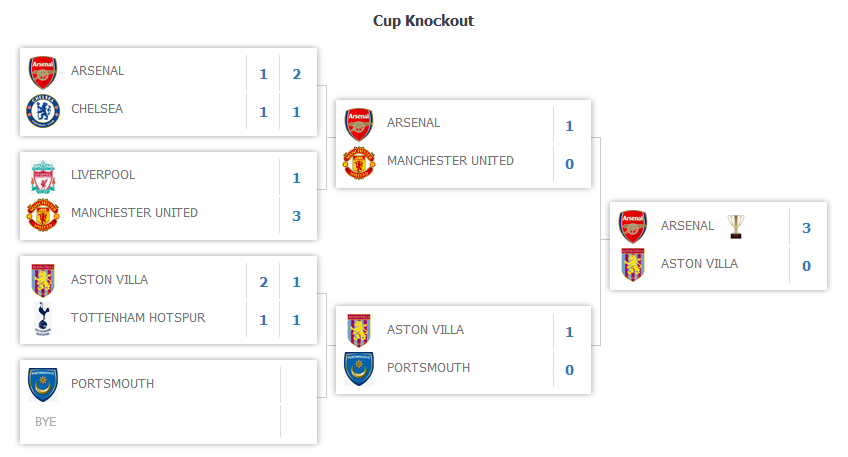Select Manchester United's crest in the Arsenal semi-final
The width and height of the screenshot is (848, 457).
pyautogui.click(x=359, y=162)
